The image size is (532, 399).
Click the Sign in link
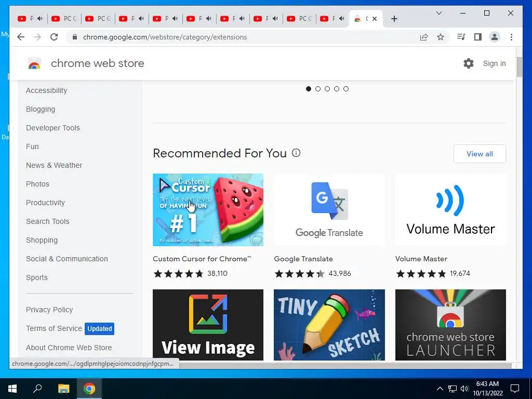(495, 63)
